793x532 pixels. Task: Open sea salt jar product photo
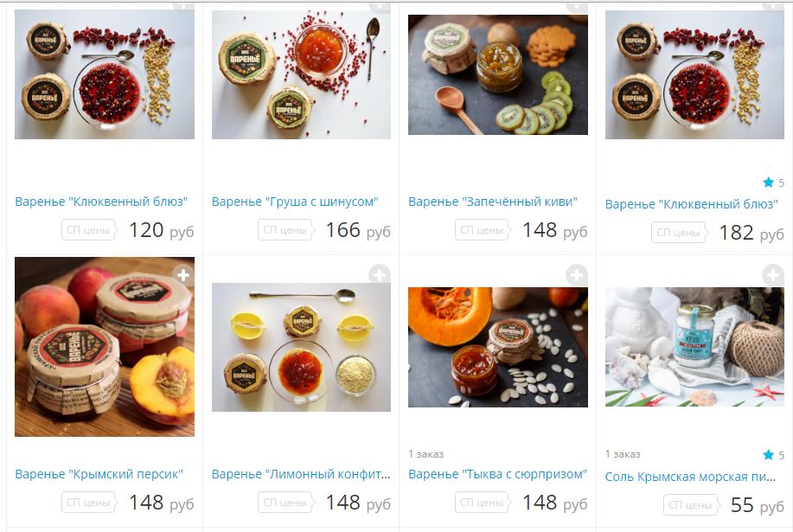pos(695,347)
